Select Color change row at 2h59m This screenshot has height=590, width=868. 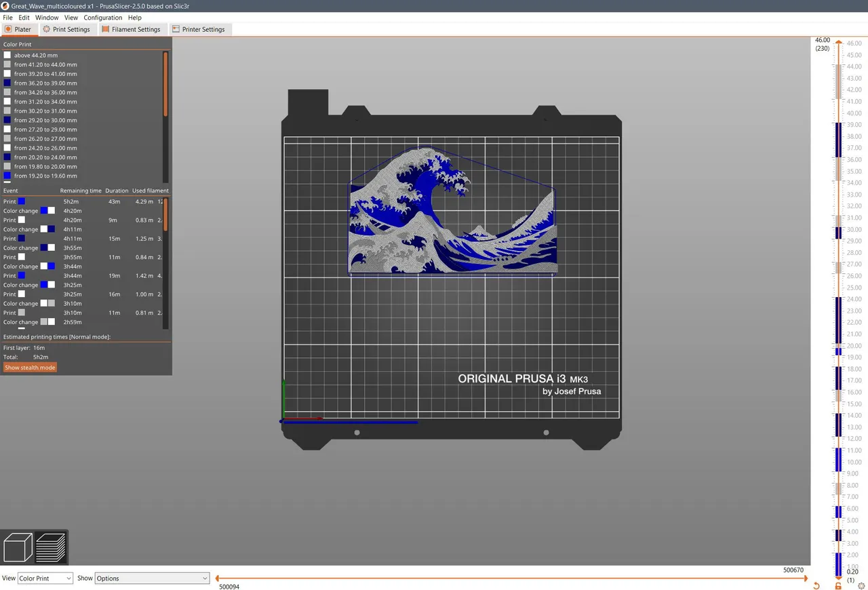(82, 322)
